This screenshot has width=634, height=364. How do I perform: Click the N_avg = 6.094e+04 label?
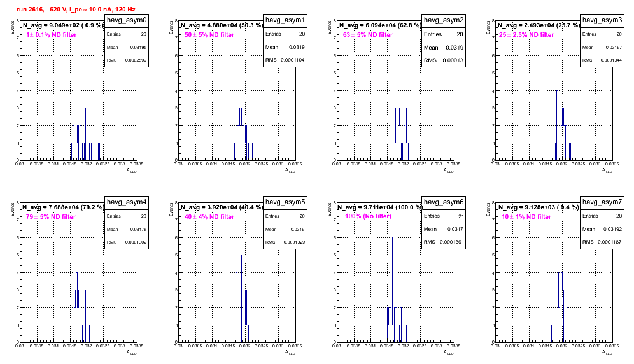[380, 25]
